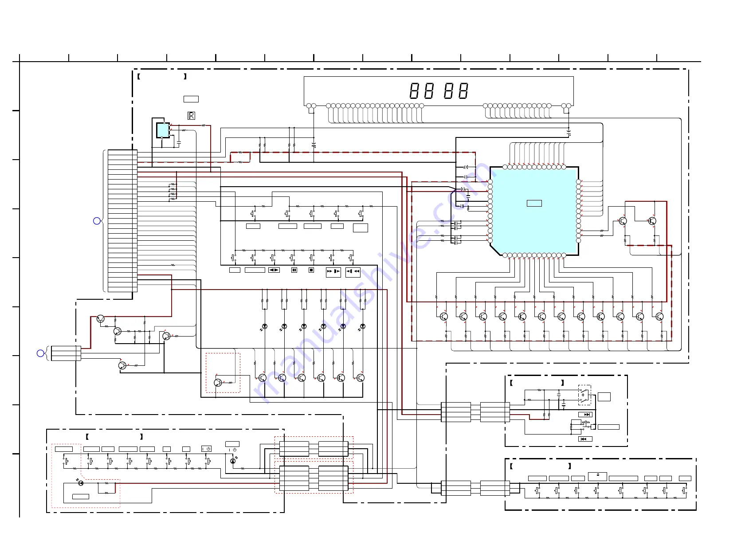The height and width of the screenshot is (560, 745).
Task: Select the double-pole switch in the dashed box
Action: 584,395
